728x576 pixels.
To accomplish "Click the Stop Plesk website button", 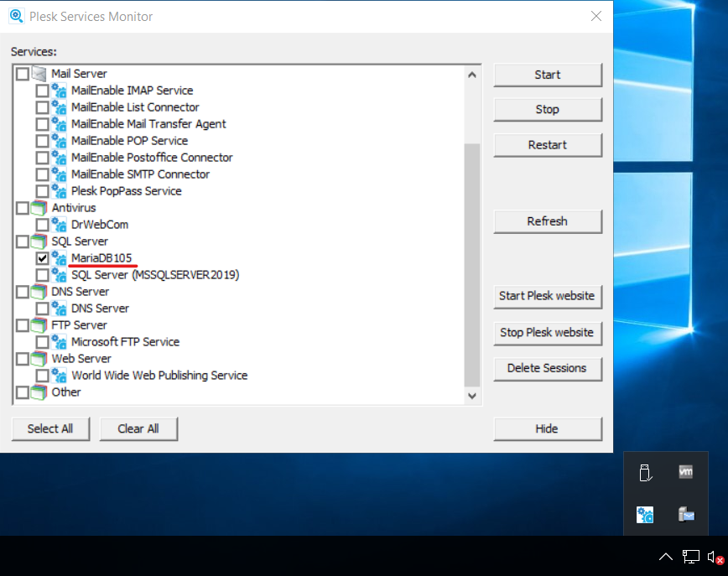I will click(x=547, y=333).
